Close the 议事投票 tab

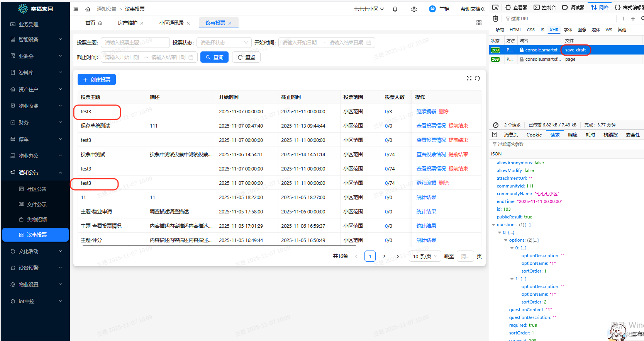pyautogui.click(x=230, y=23)
